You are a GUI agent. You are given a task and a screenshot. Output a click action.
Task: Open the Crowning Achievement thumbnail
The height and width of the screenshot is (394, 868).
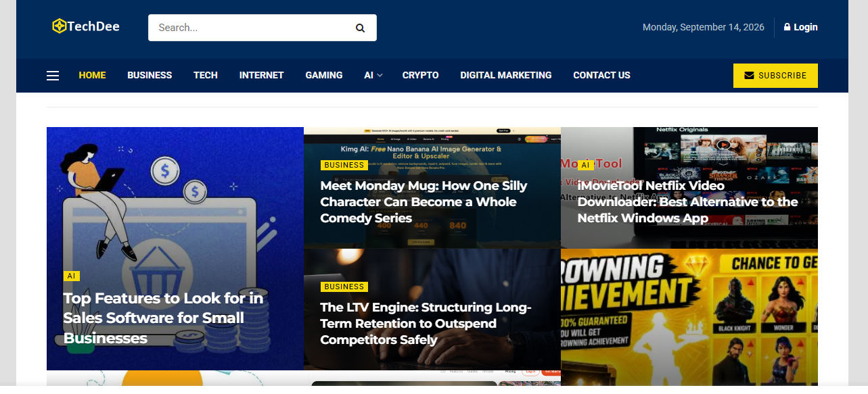click(689, 317)
